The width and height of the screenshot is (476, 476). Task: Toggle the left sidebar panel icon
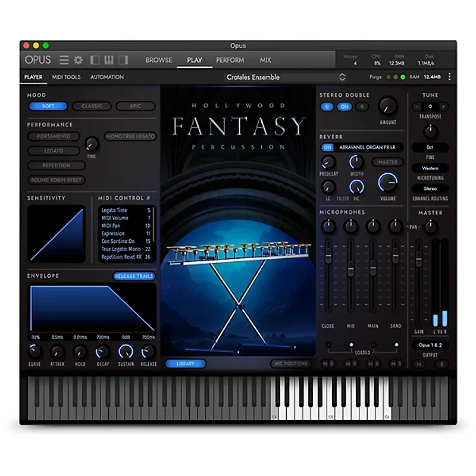(95, 60)
